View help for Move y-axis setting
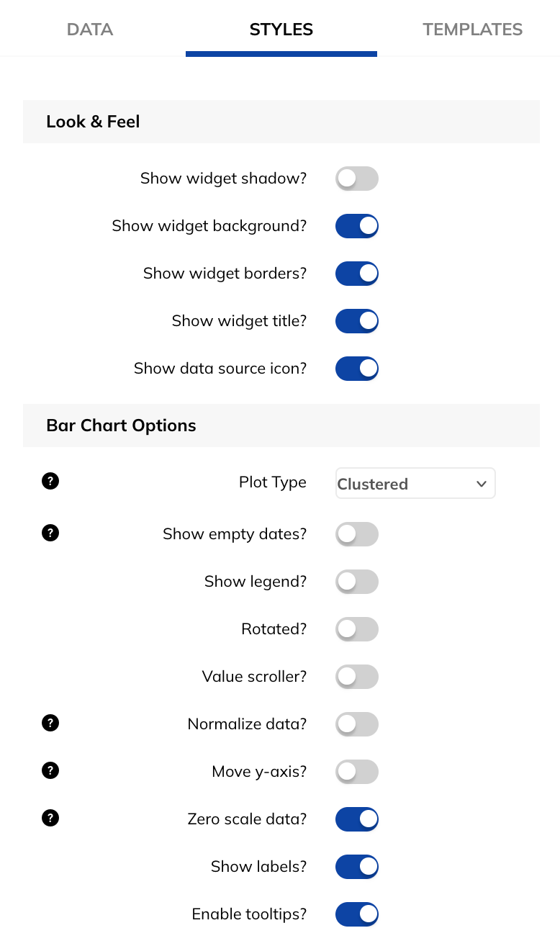Viewport: 560px width, 946px height. click(x=50, y=770)
